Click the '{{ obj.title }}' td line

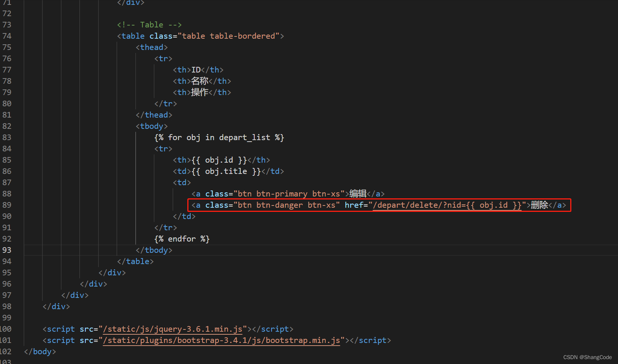[x=228, y=171]
